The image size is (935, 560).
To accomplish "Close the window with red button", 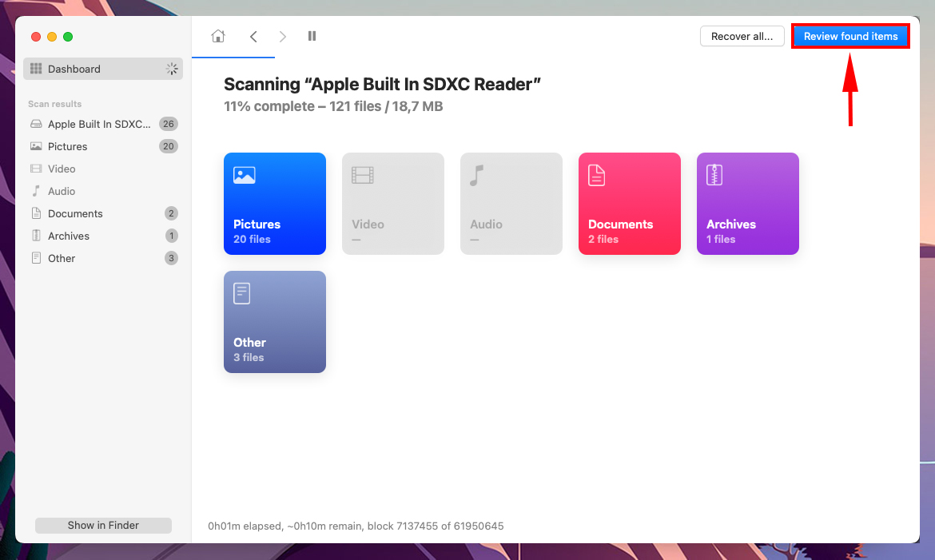I will click(x=36, y=37).
